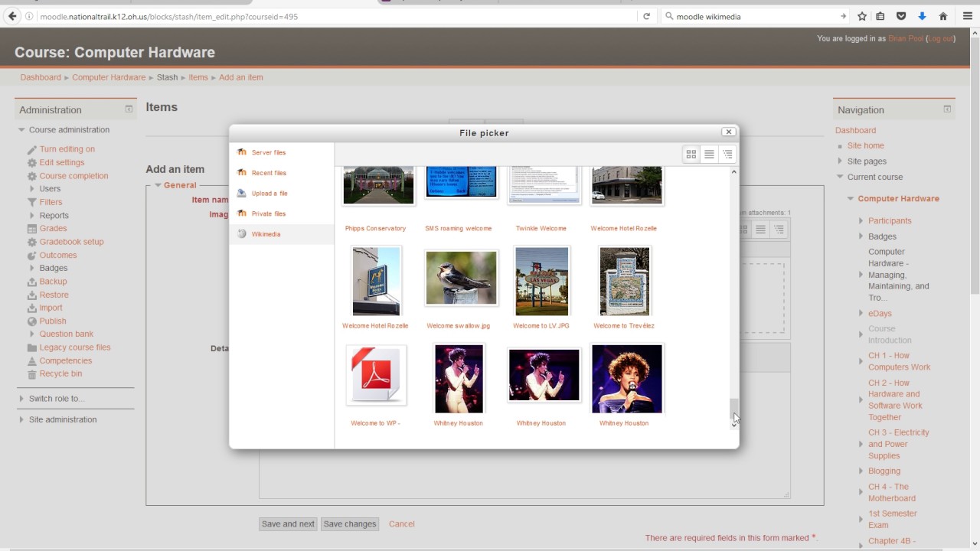The height and width of the screenshot is (551, 980).
Task: Open the CH 1 - How Computers Work link
Action: coord(899,361)
